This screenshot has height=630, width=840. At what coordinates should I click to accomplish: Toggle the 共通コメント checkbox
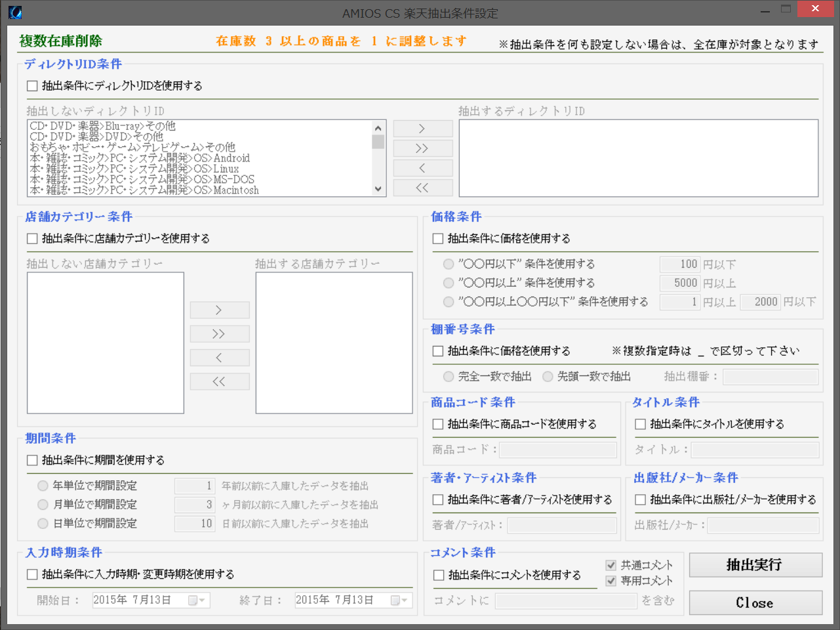611,565
